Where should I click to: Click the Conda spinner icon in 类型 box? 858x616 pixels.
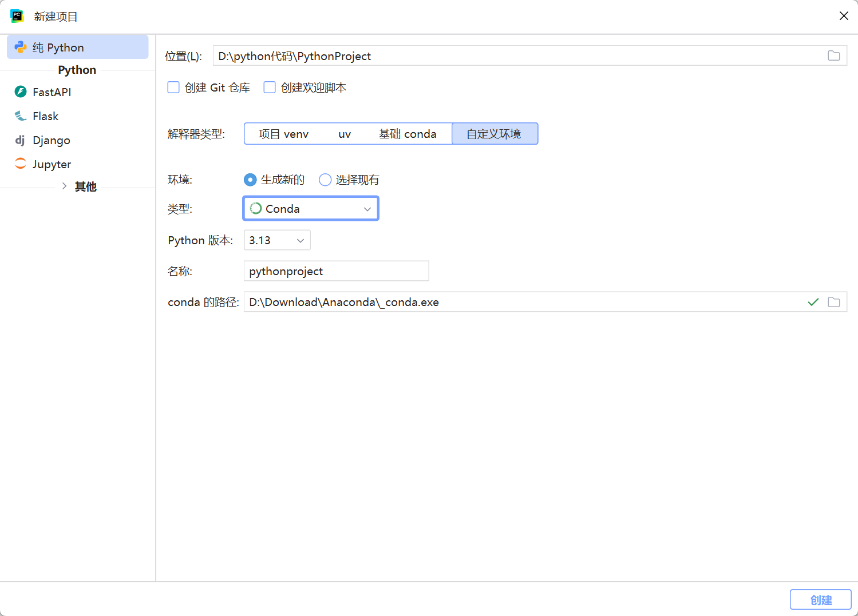click(x=256, y=209)
